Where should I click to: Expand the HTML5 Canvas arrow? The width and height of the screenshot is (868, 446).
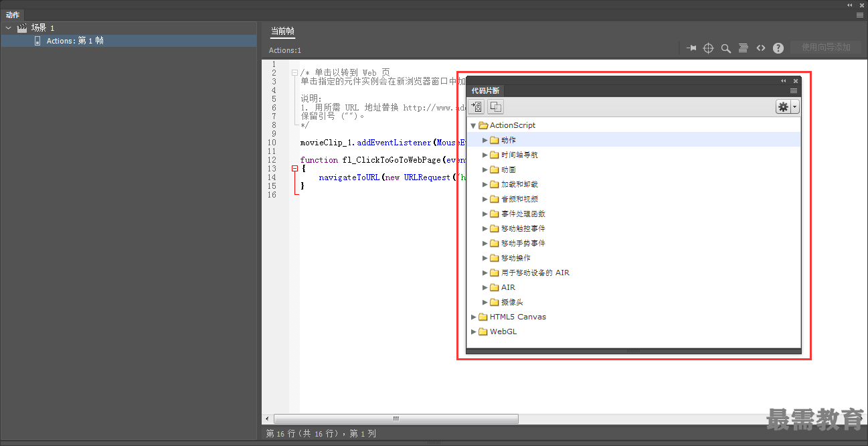tap(473, 317)
